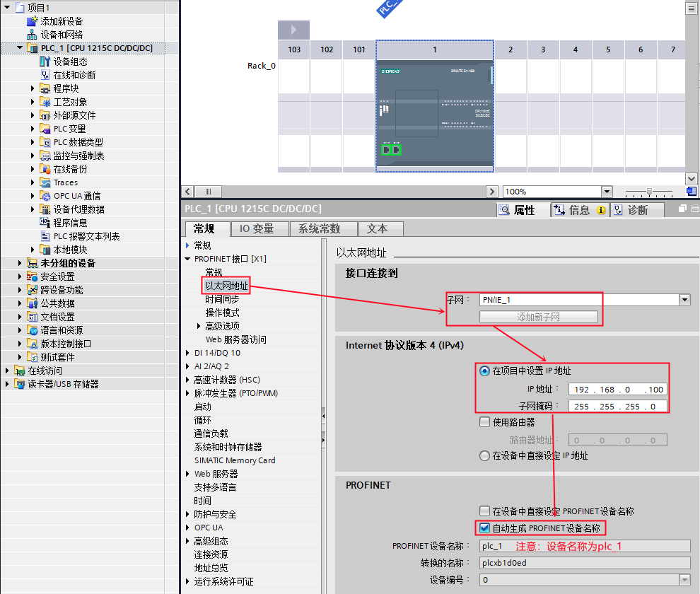Click the 在线和诊断 stethoscope icon
The height and width of the screenshot is (594, 700).
45,74
